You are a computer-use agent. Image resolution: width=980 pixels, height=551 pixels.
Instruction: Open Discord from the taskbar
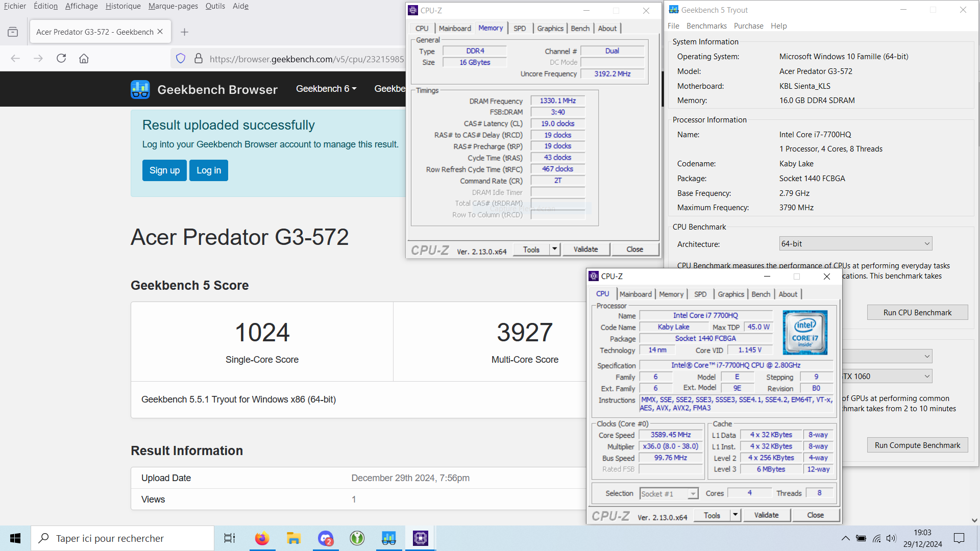(x=326, y=538)
